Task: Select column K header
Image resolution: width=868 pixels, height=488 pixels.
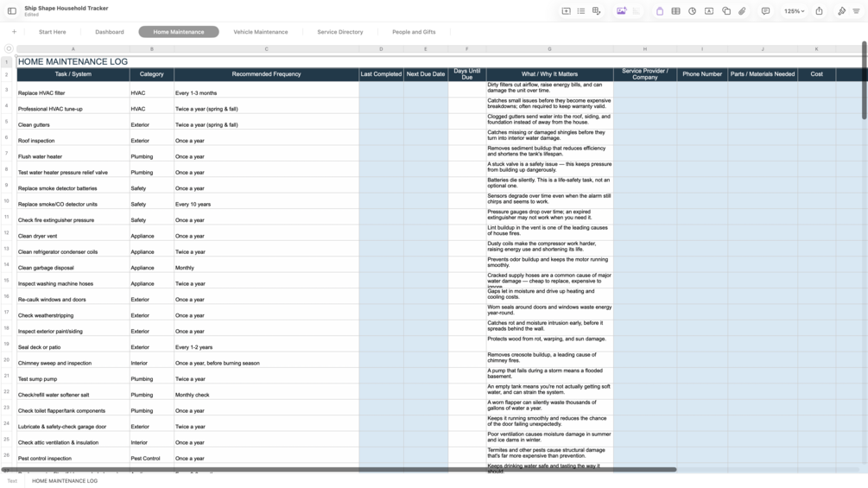Action: (816, 49)
